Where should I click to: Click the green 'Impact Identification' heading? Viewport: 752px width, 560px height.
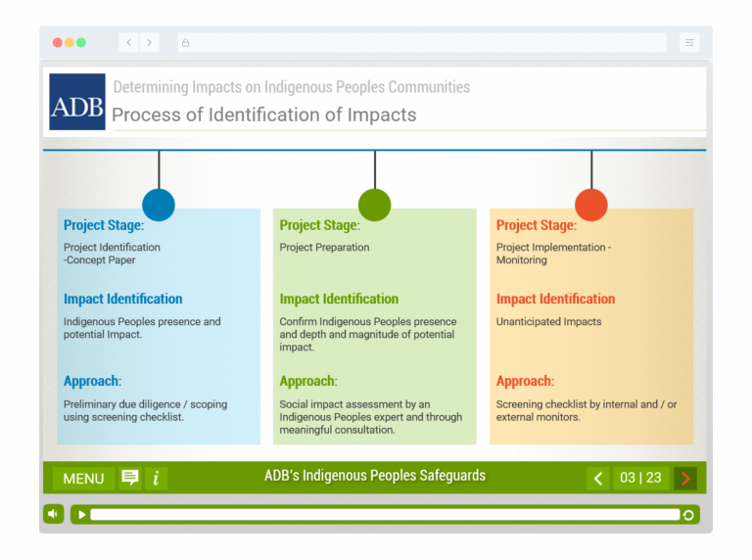(339, 300)
